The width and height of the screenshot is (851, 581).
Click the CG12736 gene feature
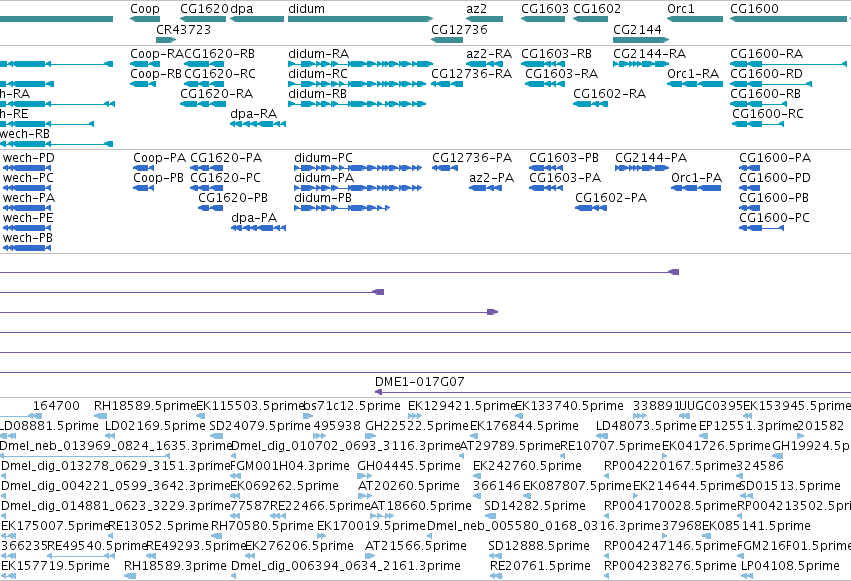[x=447, y=40]
